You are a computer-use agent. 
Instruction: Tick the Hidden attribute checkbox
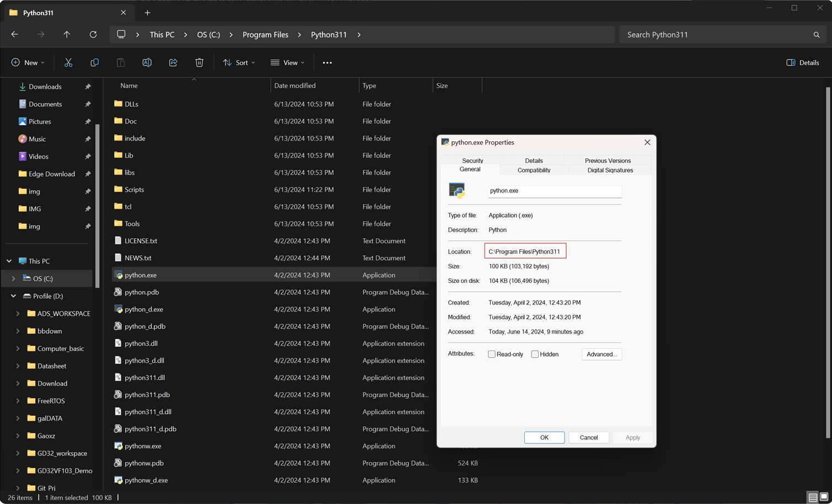pyautogui.click(x=535, y=354)
